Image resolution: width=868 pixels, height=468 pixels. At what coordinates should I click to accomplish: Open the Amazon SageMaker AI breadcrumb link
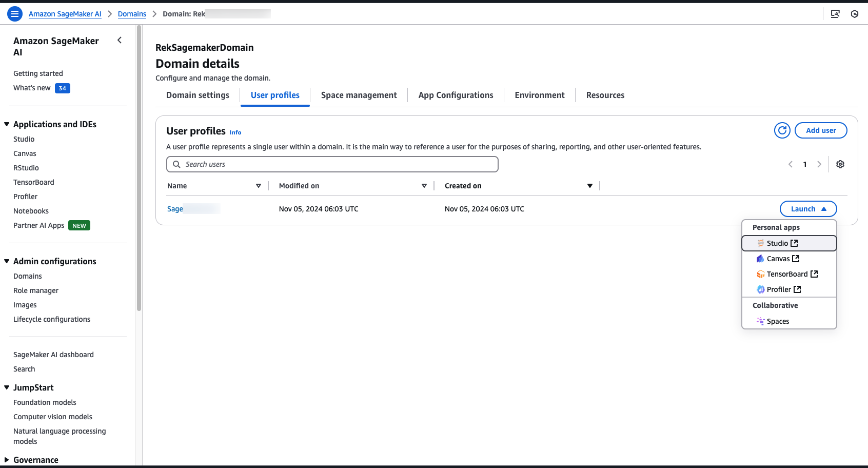[x=65, y=14]
